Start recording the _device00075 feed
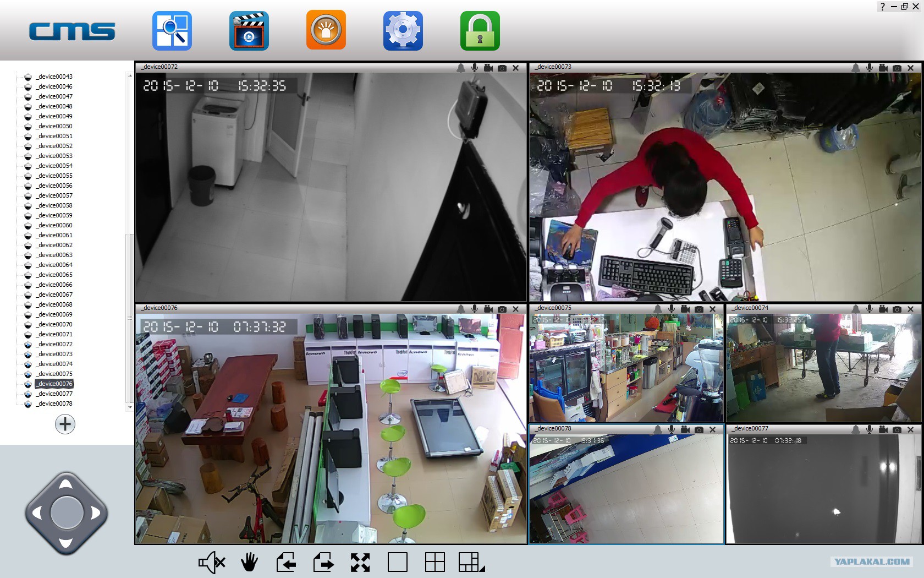The width and height of the screenshot is (924, 578). [685, 309]
